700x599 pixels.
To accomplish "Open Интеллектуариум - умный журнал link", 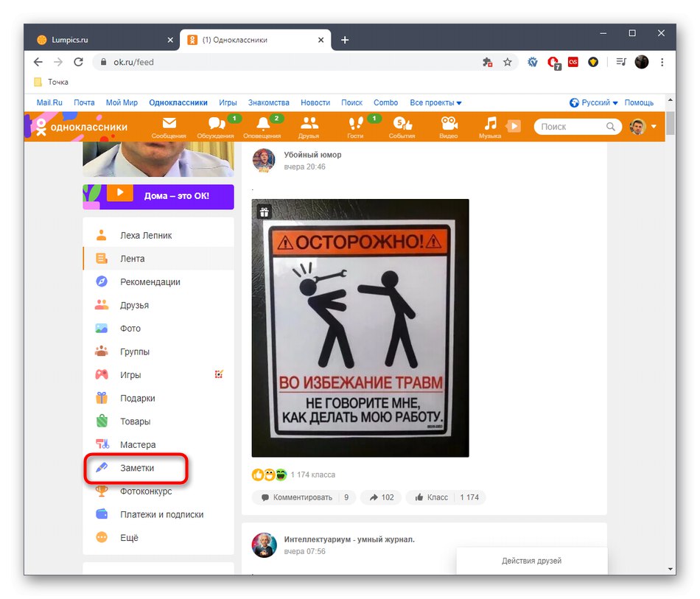I will point(349,539).
